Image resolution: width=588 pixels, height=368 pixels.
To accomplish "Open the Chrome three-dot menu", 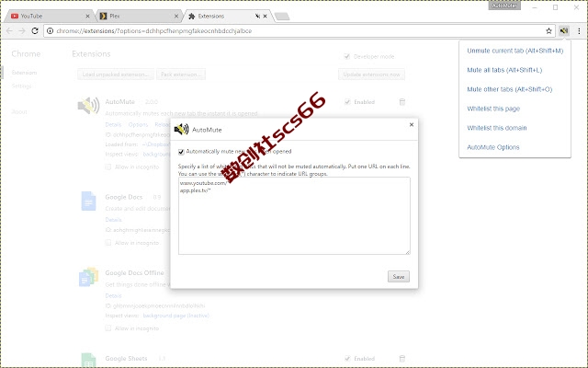I will (x=579, y=30).
